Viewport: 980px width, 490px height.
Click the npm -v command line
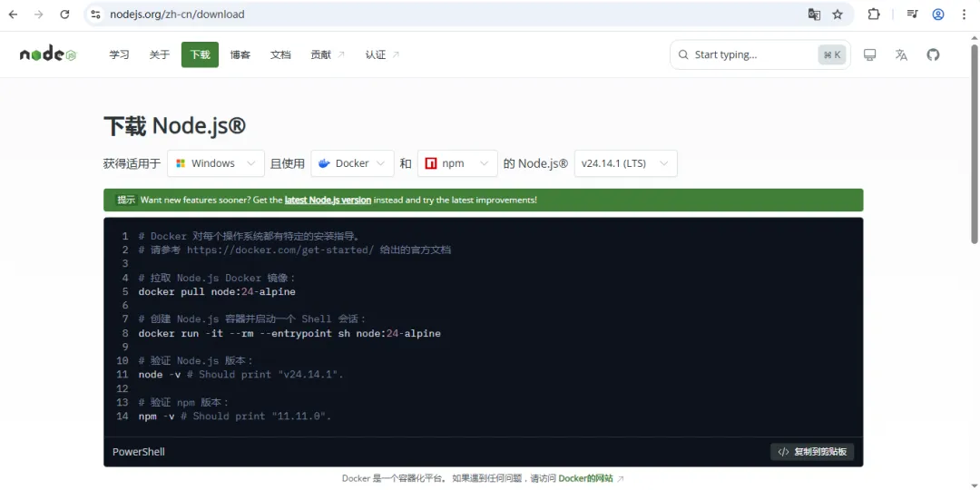click(234, 416)
